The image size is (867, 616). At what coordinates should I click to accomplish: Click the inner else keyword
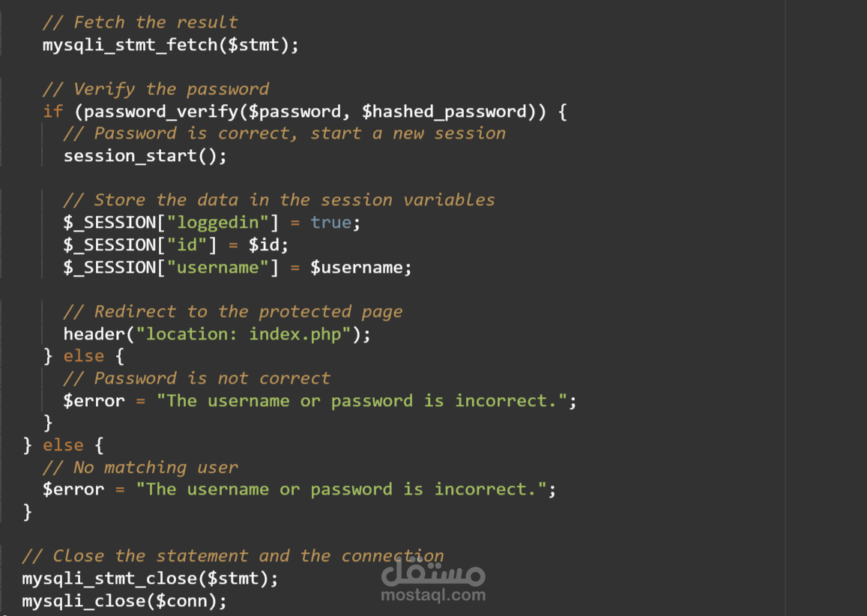click(x=83, y=356)
